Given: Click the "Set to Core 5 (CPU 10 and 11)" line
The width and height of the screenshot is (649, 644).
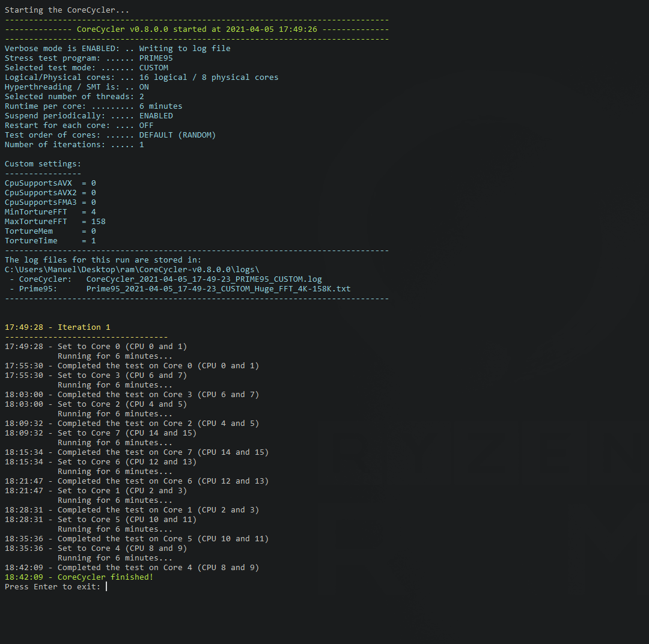Looking at the screenshot, I should pos(100,520).
